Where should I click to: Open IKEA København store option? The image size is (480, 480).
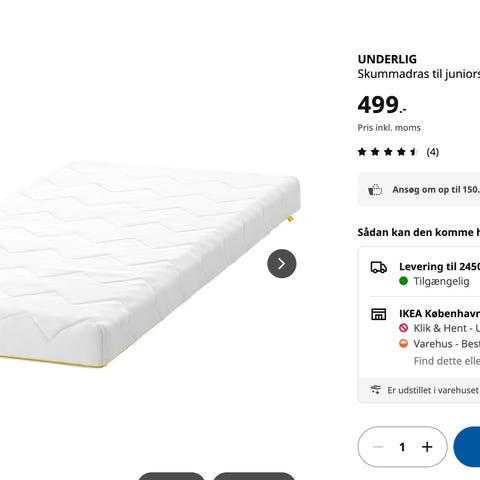point(425,337)
